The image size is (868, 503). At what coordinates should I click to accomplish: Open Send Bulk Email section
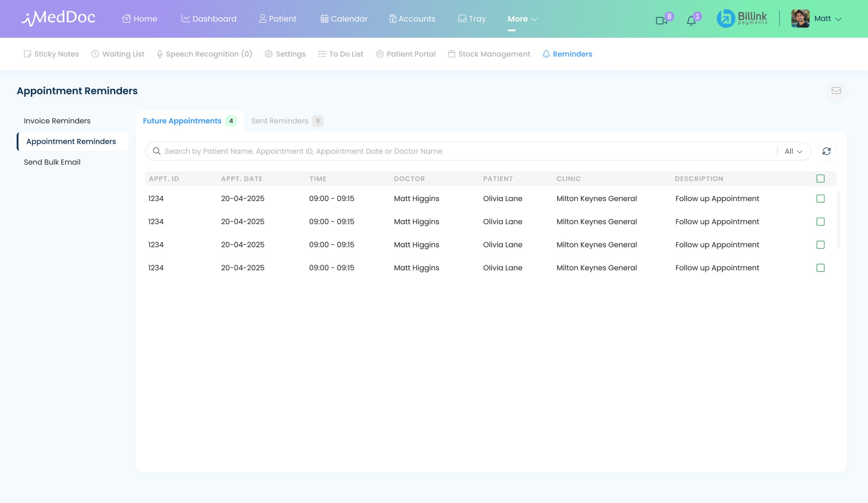pos(52,162)
